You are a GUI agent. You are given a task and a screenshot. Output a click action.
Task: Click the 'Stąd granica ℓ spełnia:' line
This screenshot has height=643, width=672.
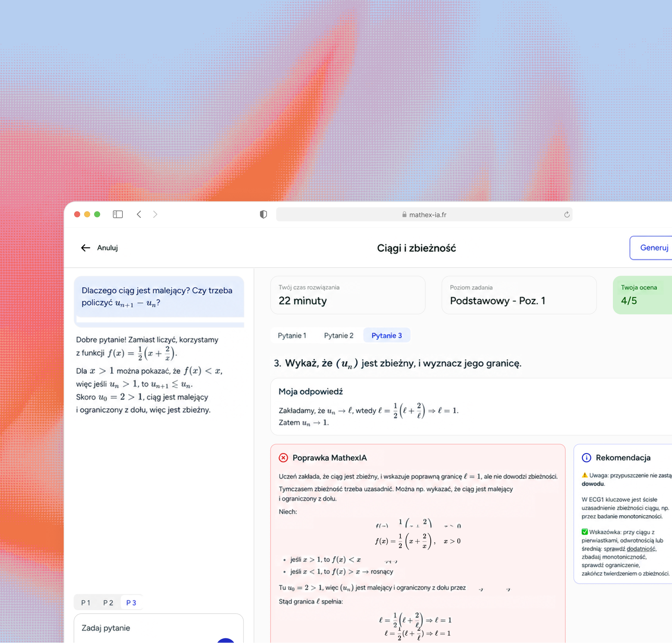click(x=311, y=601)
